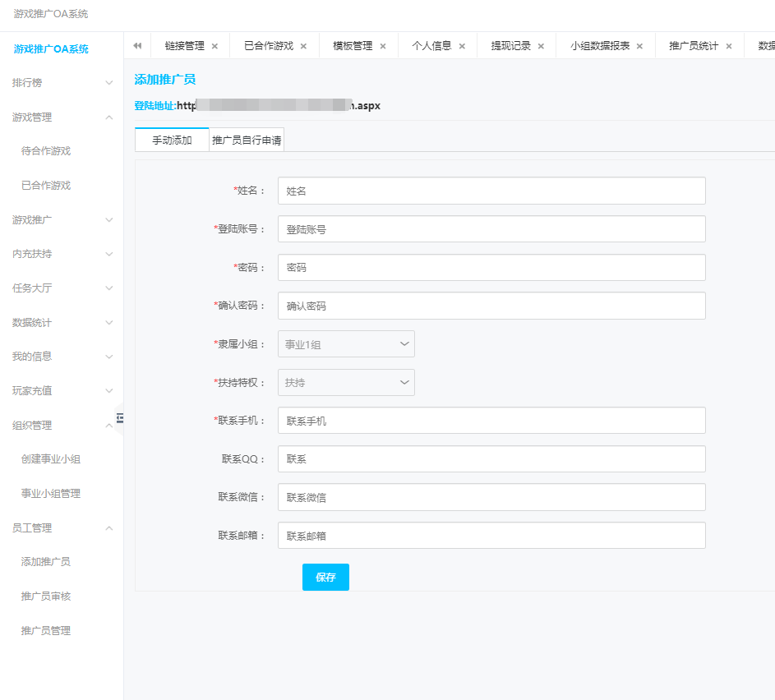Viewport: 775px width, 700px height.
Task: Collapse the 游戏管理 sidebar section
Action: click(x=62, y=117)
